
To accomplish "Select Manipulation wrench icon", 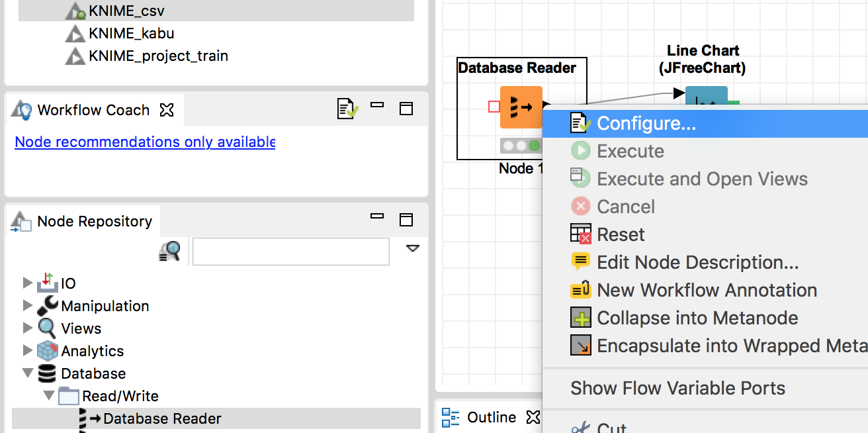I will (48, 305).
